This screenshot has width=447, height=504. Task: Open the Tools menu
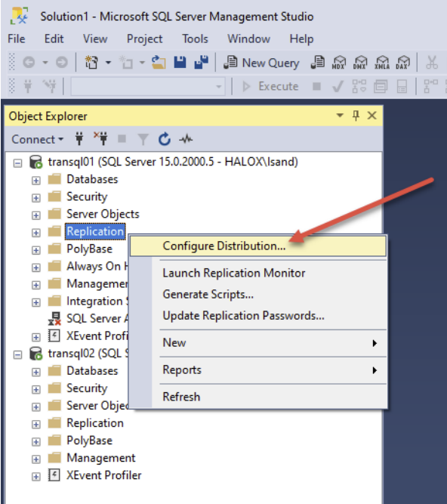tap(196, 39)
